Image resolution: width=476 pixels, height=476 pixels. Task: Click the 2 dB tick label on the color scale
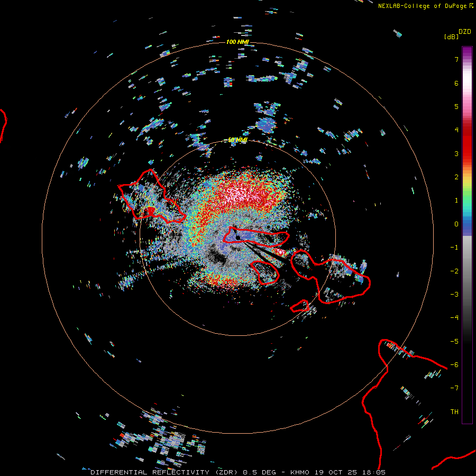(456, 177)
